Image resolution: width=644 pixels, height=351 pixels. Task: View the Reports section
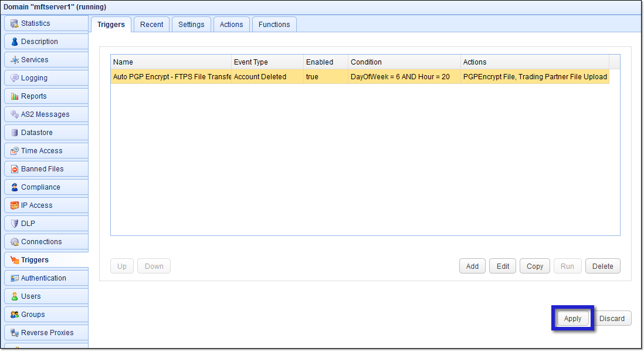pos(35,96)
